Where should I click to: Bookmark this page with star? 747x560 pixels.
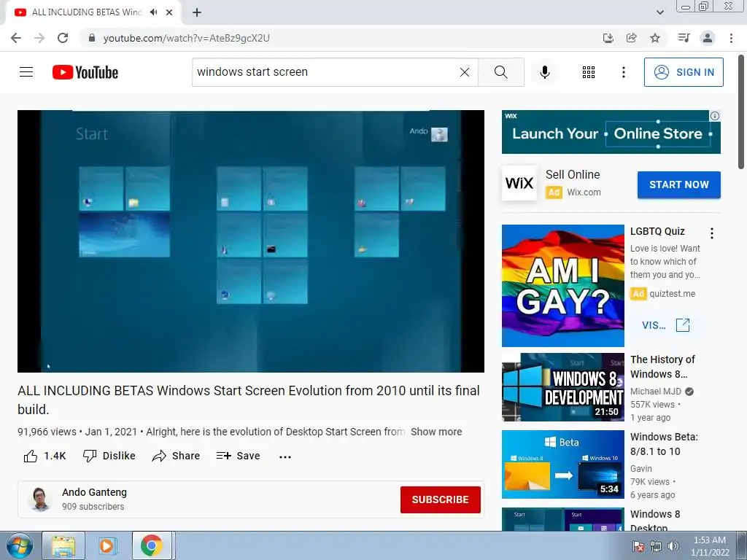(655, 38)
